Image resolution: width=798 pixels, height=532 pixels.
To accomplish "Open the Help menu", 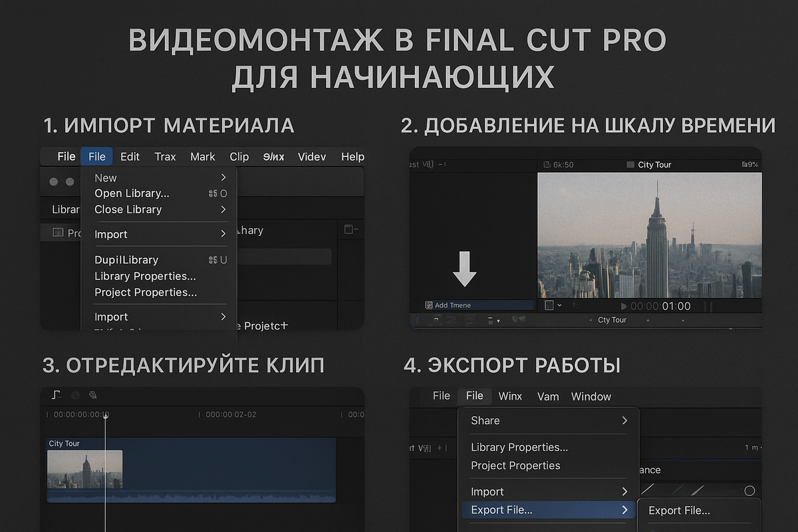I will pyautogui.click(x=352, y=156).
